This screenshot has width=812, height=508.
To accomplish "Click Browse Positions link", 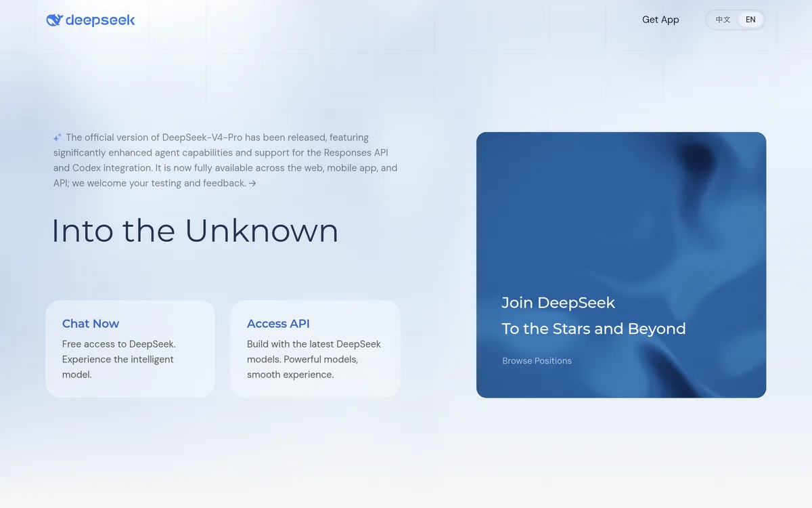I will coord(537,361).
